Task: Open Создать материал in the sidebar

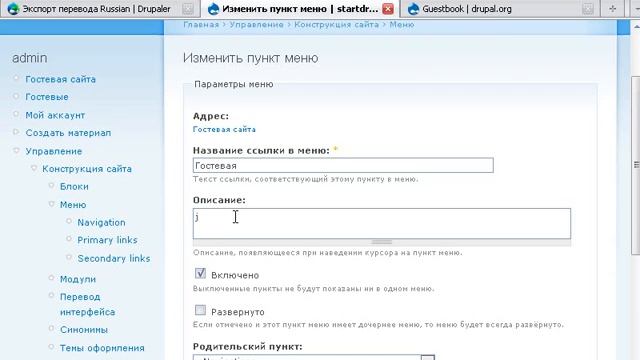Action: click(68, 133)
